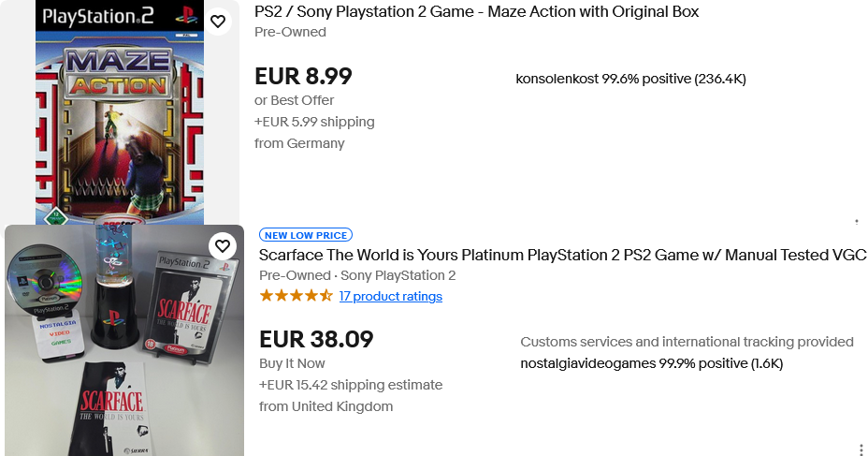Watch the Scarface listing via heart icon

222,246
